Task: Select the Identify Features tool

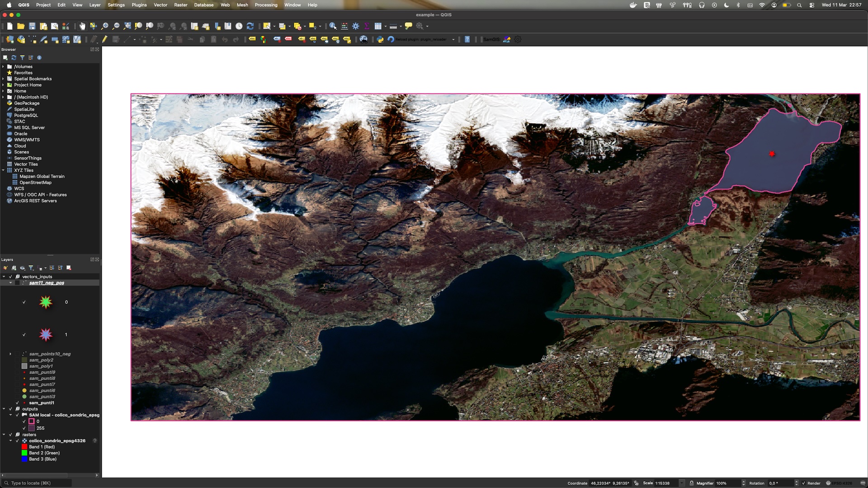Action: click(333, 26)
